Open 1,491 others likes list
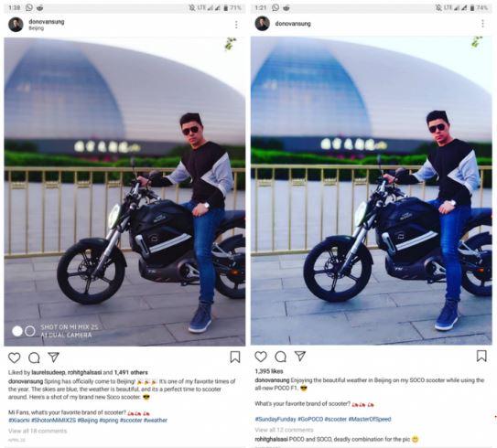 tap(131, 372)
